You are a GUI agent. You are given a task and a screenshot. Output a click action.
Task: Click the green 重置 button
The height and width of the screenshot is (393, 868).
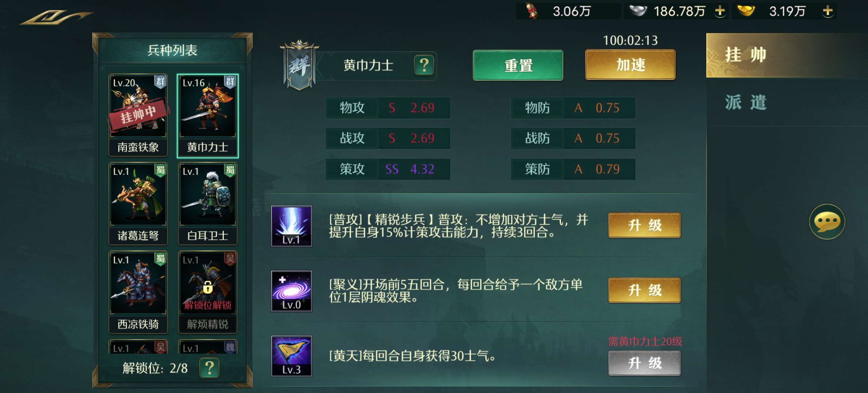point(518,65)
